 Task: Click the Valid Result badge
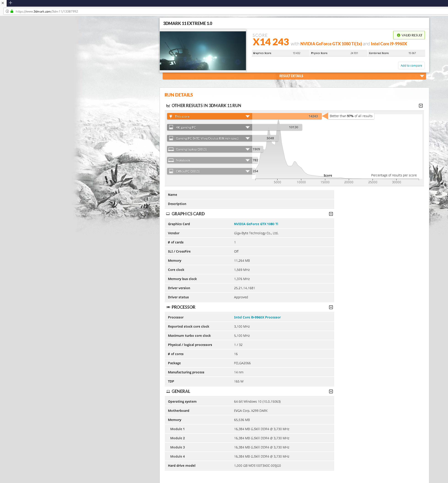click(409, 35)
